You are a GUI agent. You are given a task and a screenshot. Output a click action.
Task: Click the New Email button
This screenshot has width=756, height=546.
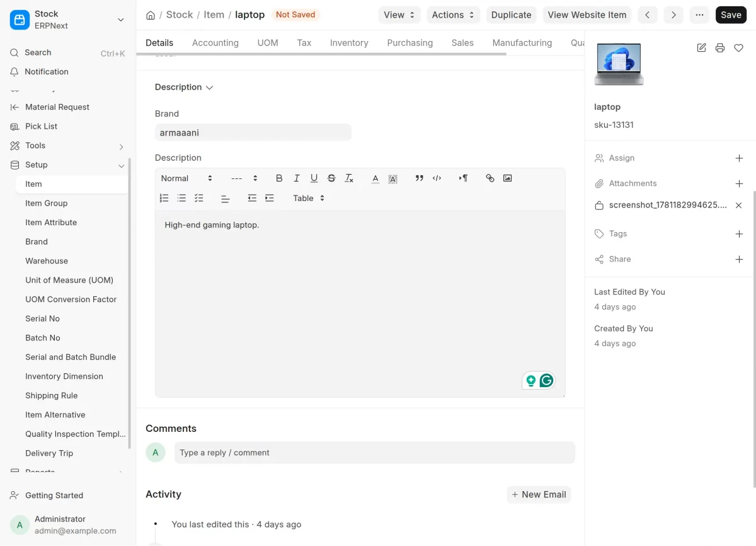click(539, 495)
